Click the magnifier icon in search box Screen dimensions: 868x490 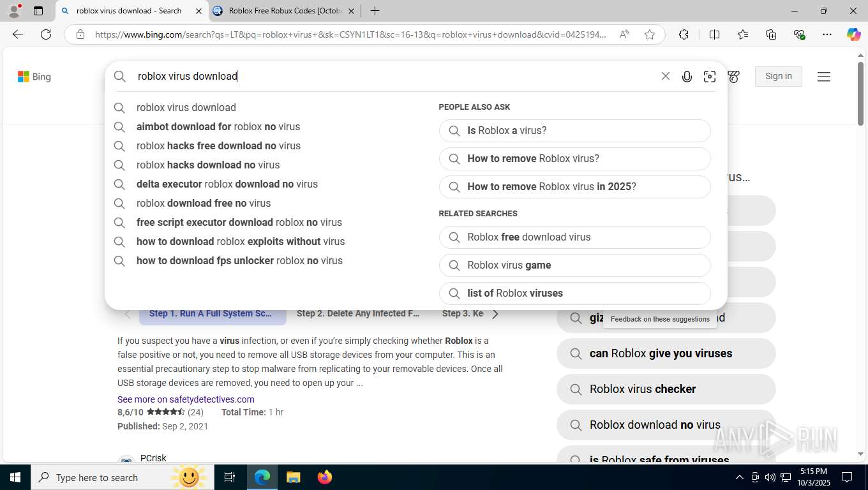pyautogui.click(x=120, y=77)
